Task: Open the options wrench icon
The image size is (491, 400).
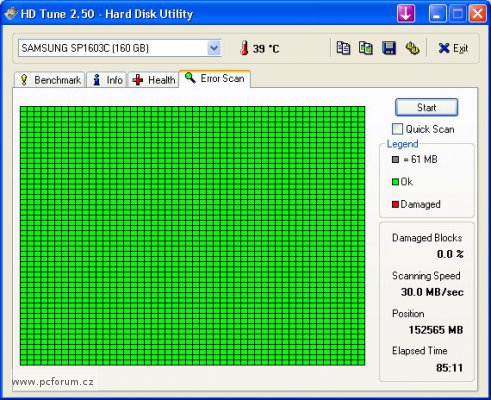Action: [412, 48]
